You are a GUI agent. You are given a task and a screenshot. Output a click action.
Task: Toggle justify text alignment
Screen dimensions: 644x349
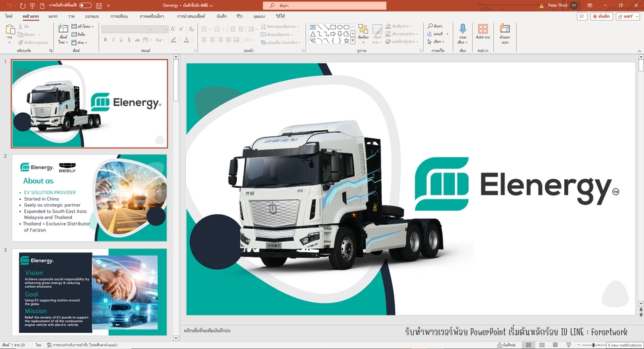[228, 40]
